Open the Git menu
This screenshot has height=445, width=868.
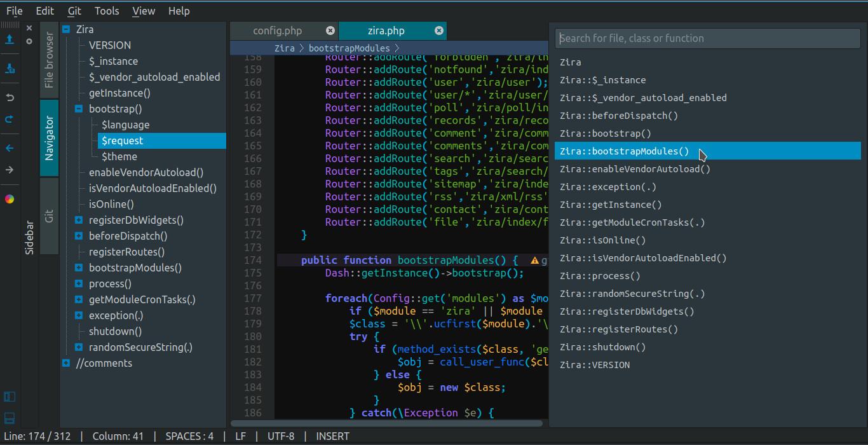coord(74,11)
